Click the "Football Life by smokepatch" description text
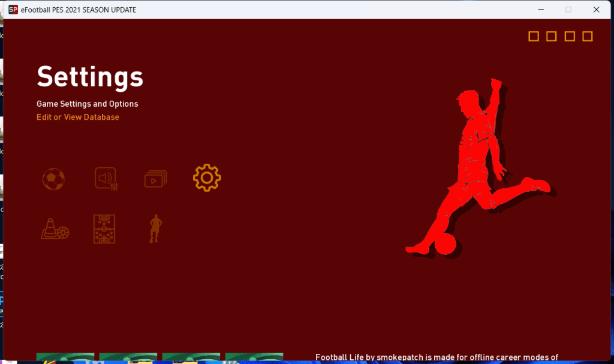This screenshot has height=364, width=614. (x=437, y=357)
